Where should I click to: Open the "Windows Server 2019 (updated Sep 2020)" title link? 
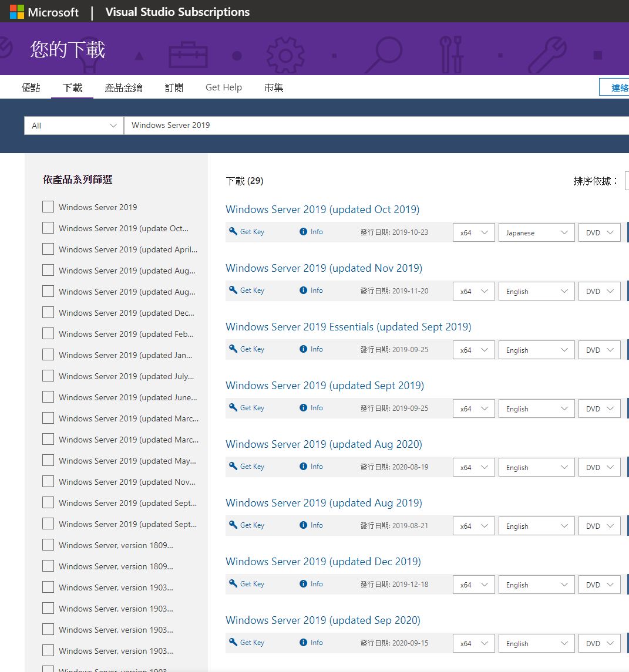tap(323, 620)
